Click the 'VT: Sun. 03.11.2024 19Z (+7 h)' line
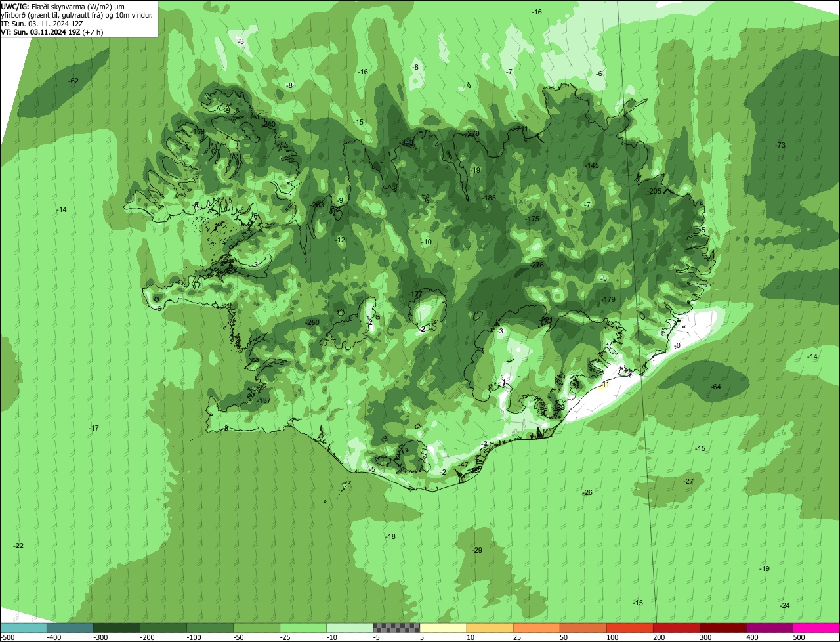This screenshot has width=840, height=642. [x=52, y=32]
